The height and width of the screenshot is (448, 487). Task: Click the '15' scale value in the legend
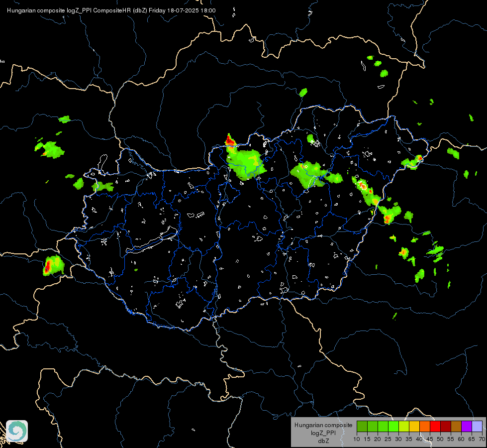[367, 440]
